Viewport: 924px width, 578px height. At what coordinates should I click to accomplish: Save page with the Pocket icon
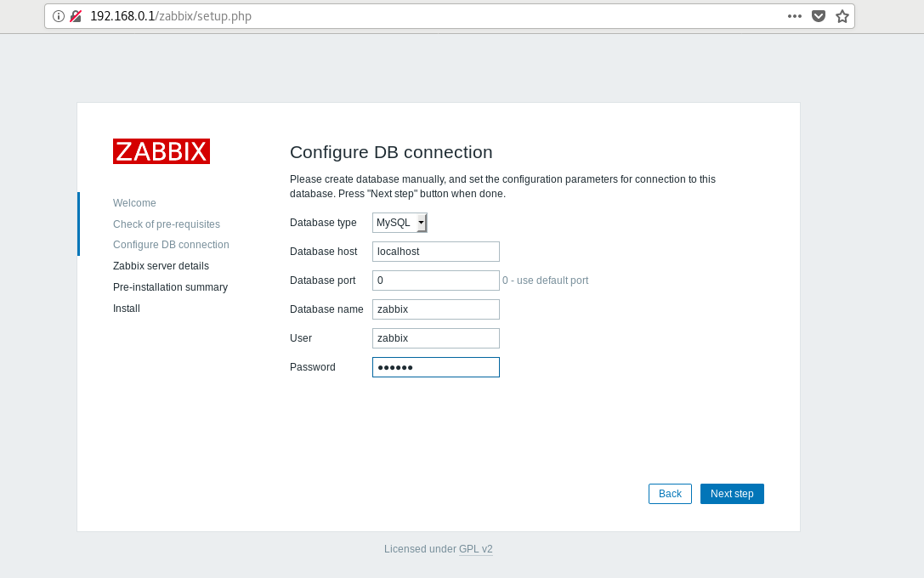[x=819, y=16]
